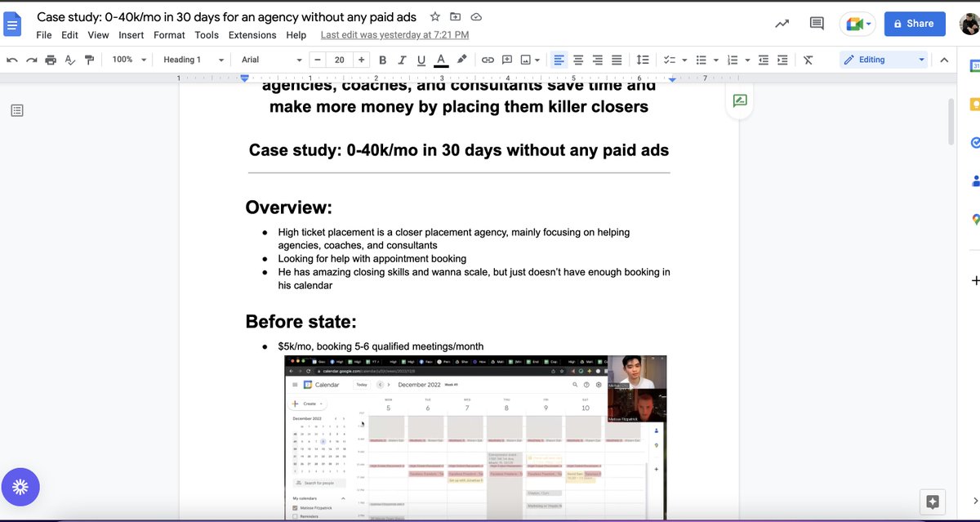
Task: Get add-ons with the plus icon
Action: click(974, 280)
